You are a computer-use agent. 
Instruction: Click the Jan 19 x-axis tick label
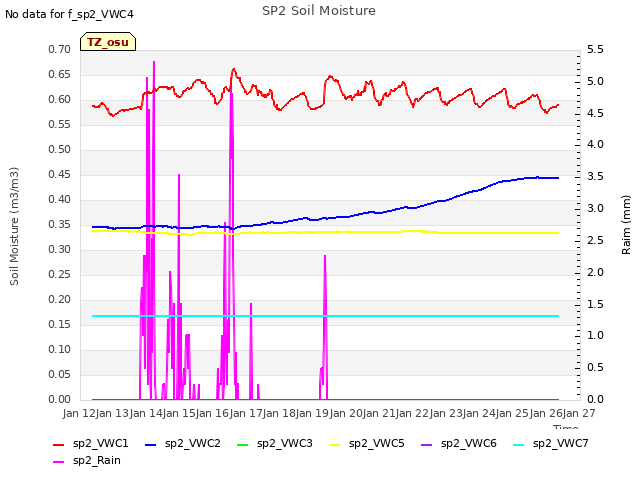click(313, 413)
